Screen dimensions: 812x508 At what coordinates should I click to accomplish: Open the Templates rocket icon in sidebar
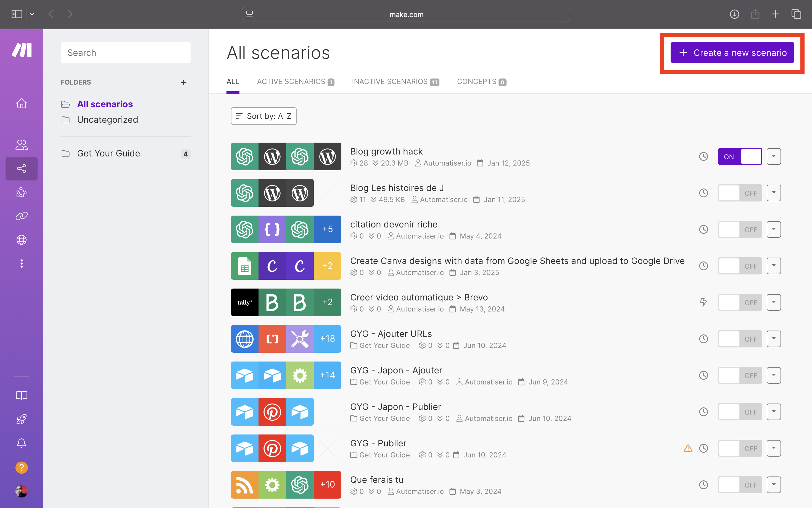21,419
